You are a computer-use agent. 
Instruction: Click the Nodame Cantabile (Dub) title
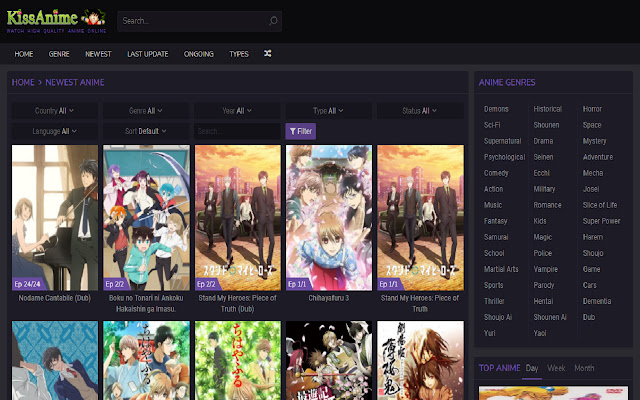tap(55, 298)
